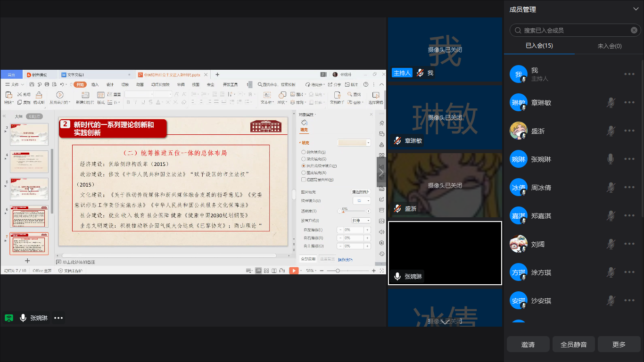The image size is (644, 362).
Task: Click the muted mic icon on 盛浙's video tile
Action: pyautogui.click(x=397, y=208)
